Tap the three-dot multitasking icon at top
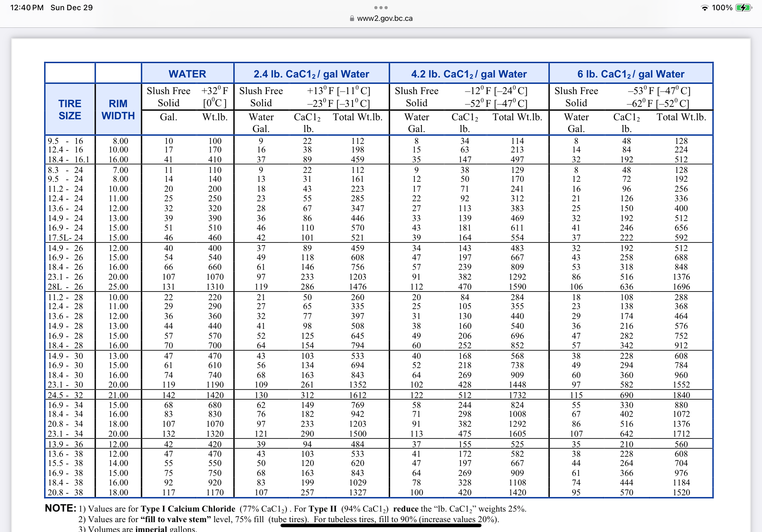762x532 pixels. pos(381,7)
